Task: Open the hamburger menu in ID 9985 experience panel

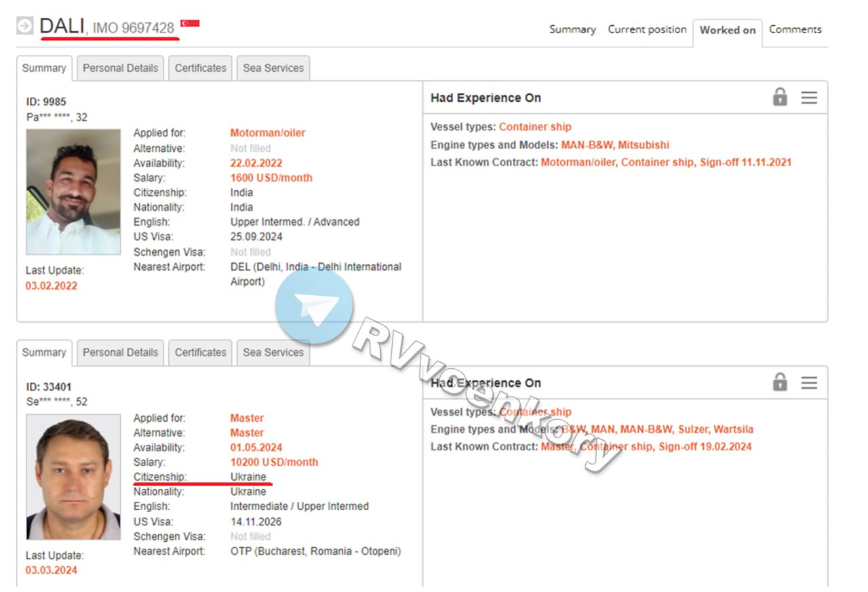Action: 809,98
